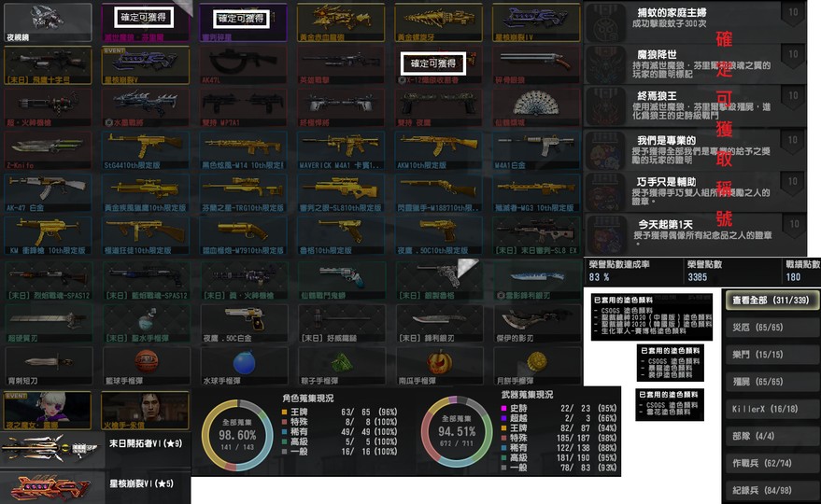Open the 紀錄兵 (84/98) category
Viewport: 821px width, 504px height.
coord(772,490)
